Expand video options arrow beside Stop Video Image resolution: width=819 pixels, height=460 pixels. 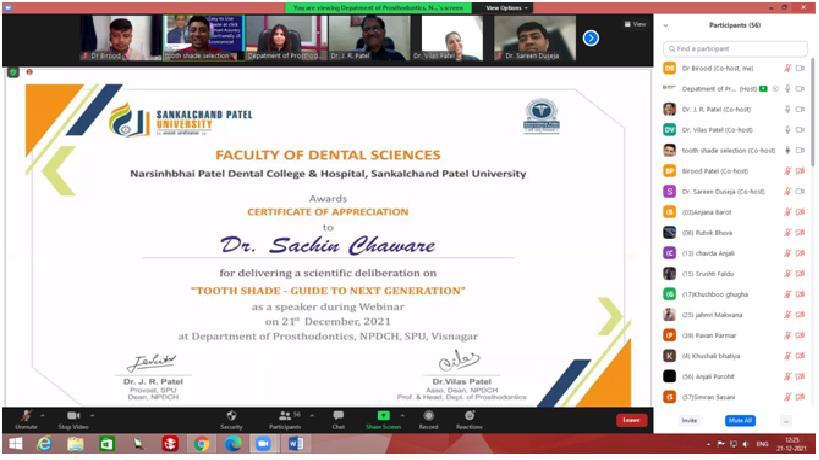pos(92,416)
